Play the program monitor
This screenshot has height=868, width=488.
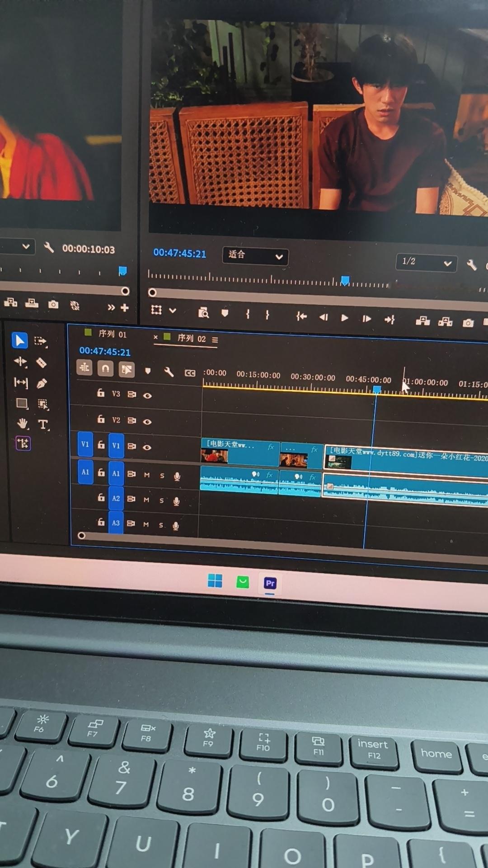(344, 318)
